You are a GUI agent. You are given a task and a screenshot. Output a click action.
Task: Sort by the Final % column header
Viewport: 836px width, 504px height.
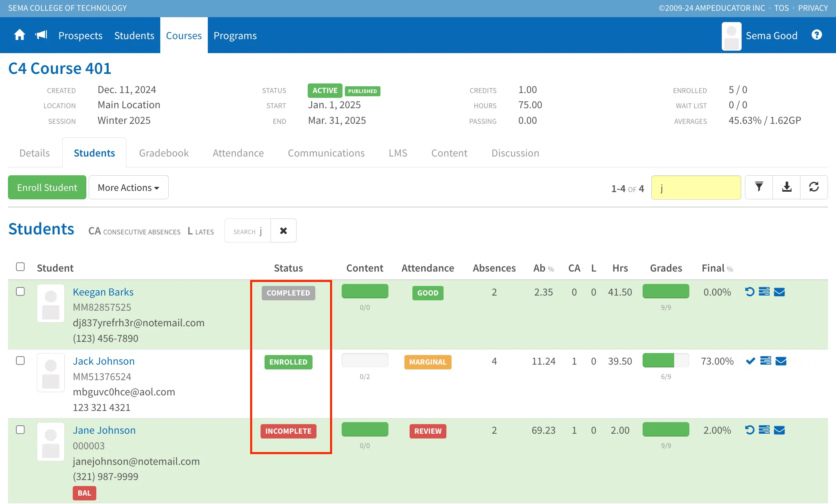pos(717,268)
